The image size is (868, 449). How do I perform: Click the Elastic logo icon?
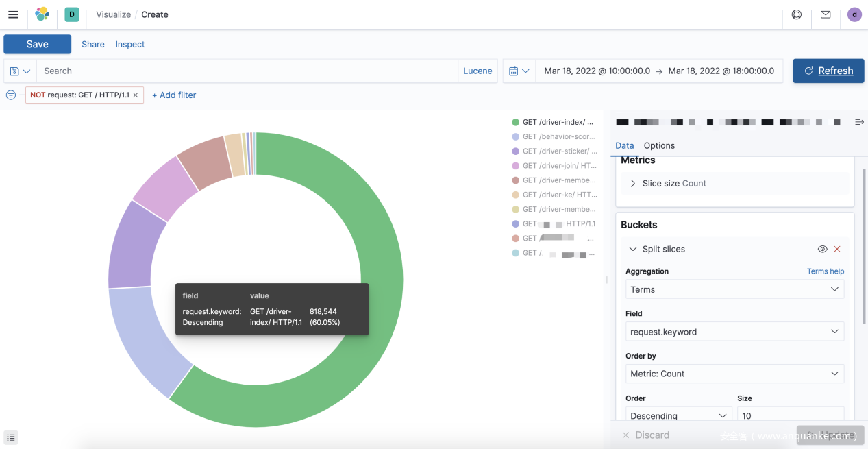point(42,14)
